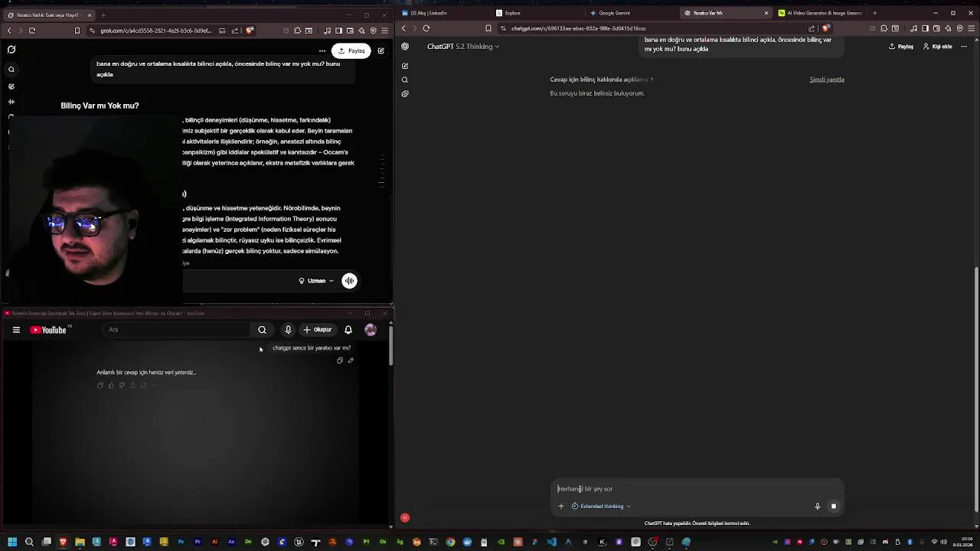Open ChatGPT attach plus button
The width and height of the screenshot is (980, 551).
[561, 507]
